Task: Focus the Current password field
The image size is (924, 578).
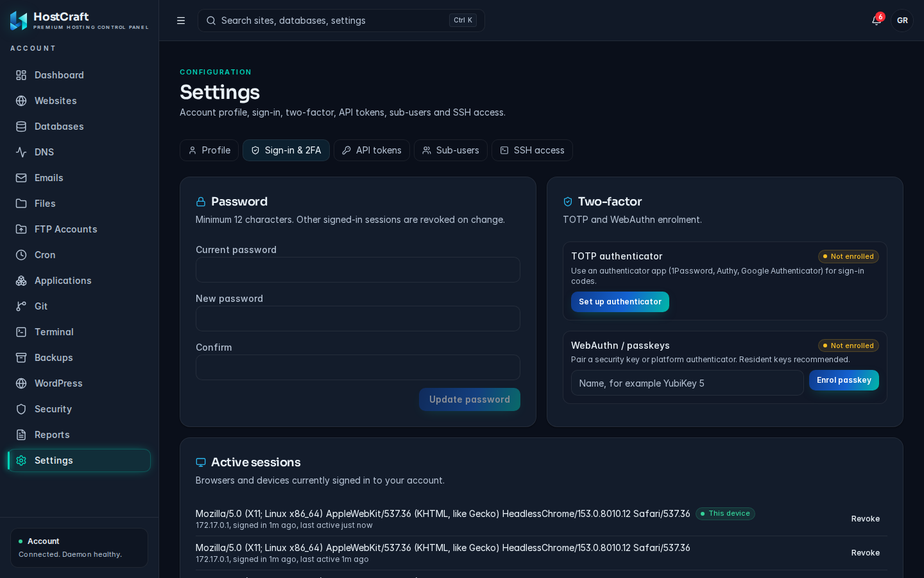Action: point(358,270)
